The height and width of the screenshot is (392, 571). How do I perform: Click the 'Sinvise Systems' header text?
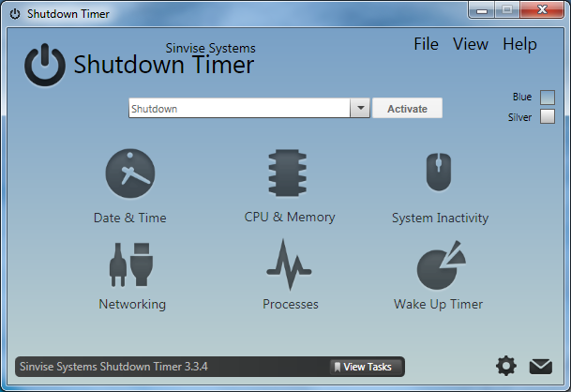coord(210,48)
